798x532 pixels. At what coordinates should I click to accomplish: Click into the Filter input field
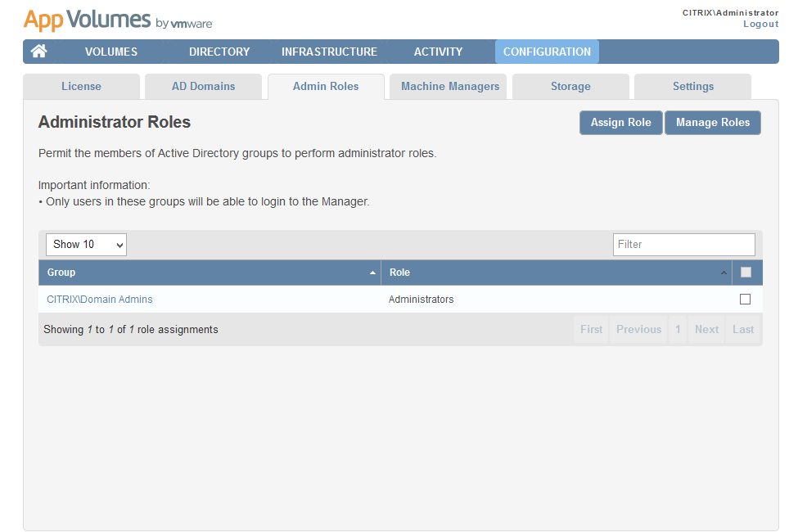pos(684,245)
